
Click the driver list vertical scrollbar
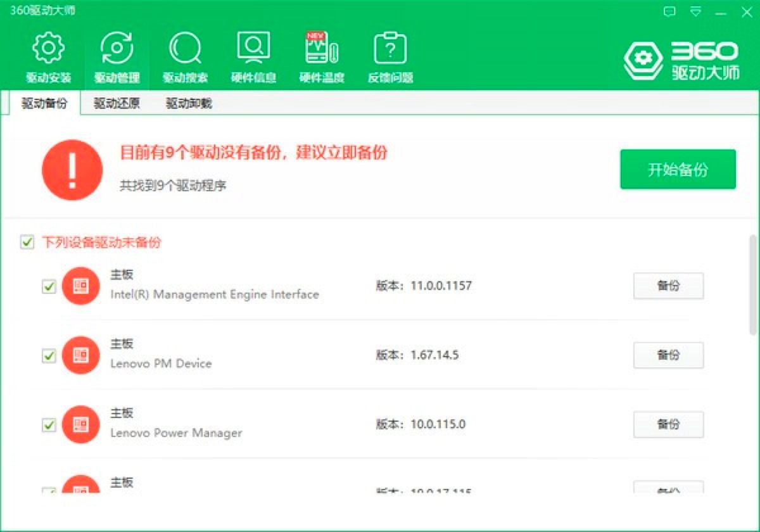coord(753,284)
